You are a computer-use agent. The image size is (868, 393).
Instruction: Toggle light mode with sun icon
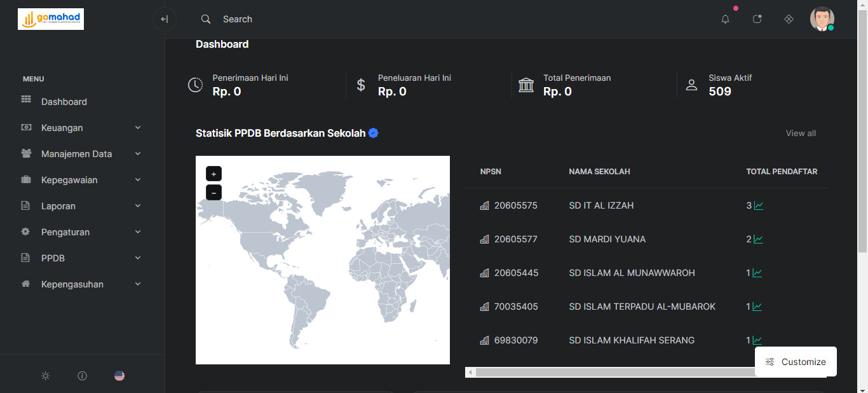pyautogui.click(x=45, y=376)
